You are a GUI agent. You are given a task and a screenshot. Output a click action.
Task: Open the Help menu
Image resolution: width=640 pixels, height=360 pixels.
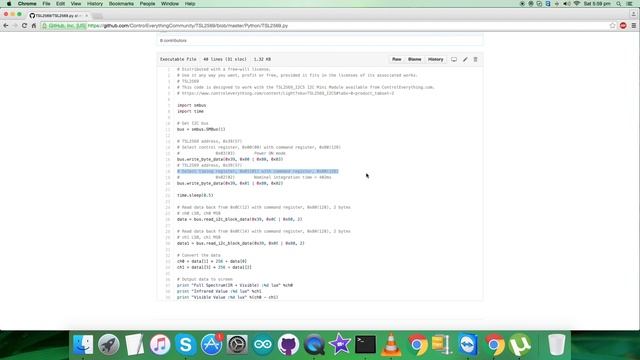(x=190, y=4)
